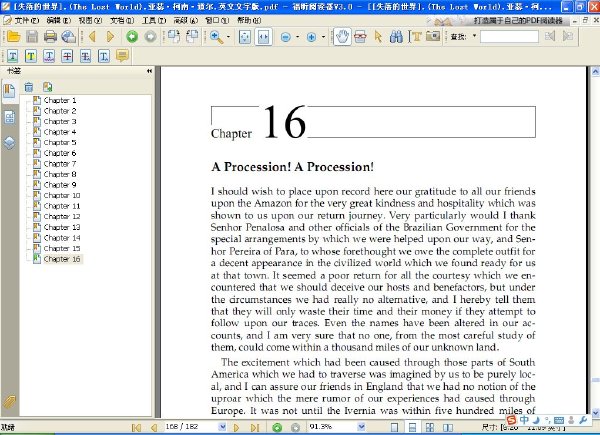600x435 pixels.
Task: Select the Underline text annotation tool
Action: [13, 56]
